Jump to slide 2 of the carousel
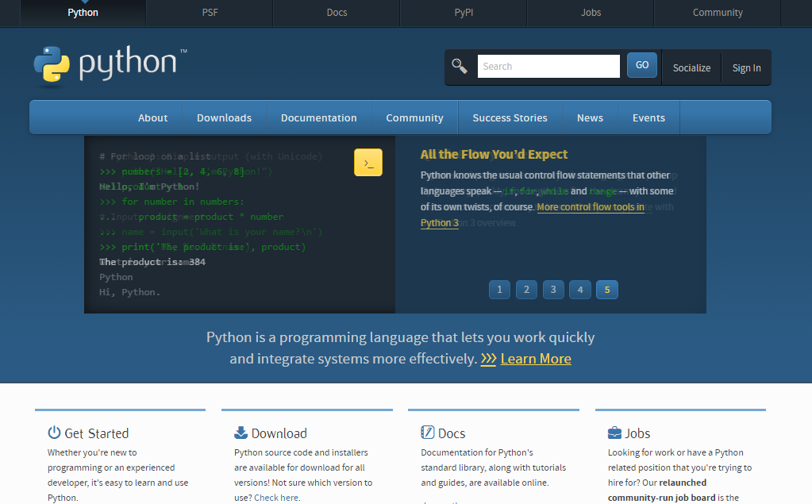Image resolution: width=812 pixels, height=504 pixels. click(x=526, y=290)
